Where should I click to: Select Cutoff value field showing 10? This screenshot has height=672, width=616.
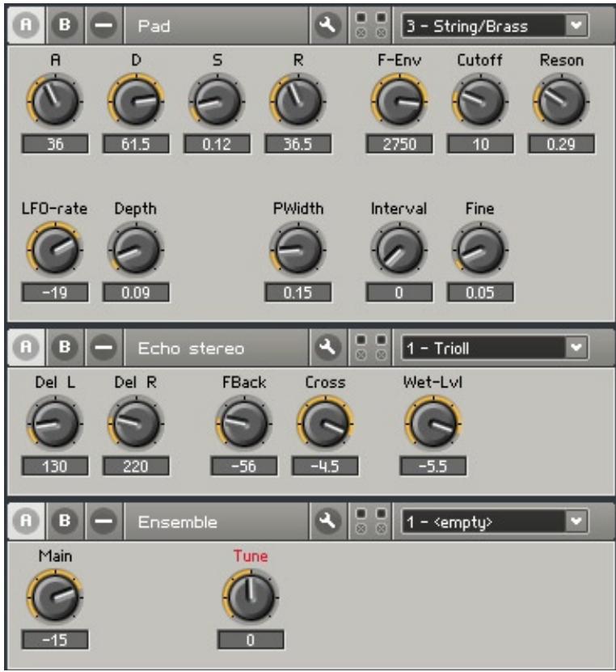(480, 144)
